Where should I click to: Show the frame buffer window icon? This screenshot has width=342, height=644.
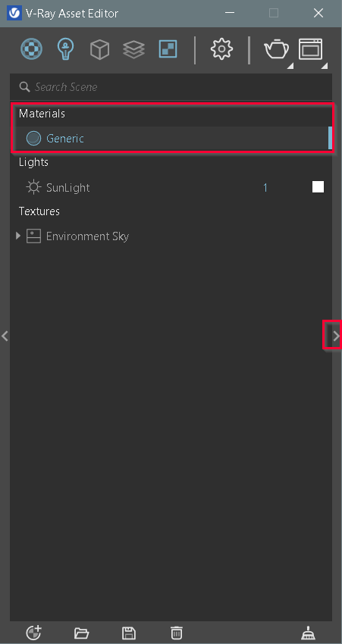[x=312, y=50]
